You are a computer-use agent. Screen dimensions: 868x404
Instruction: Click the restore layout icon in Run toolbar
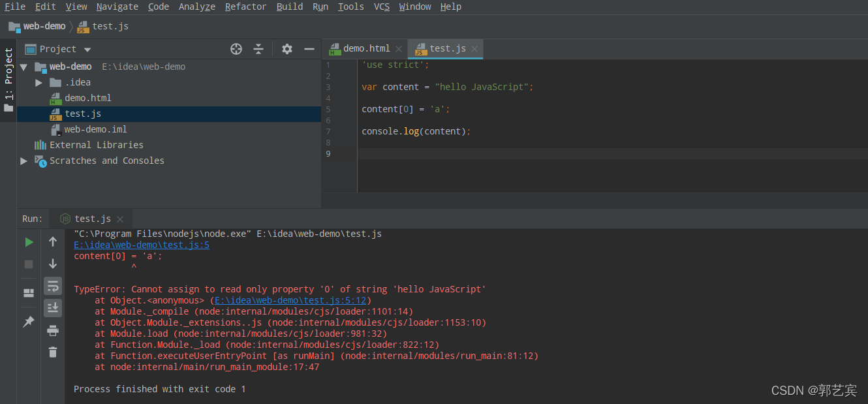[x=29, y=293]
